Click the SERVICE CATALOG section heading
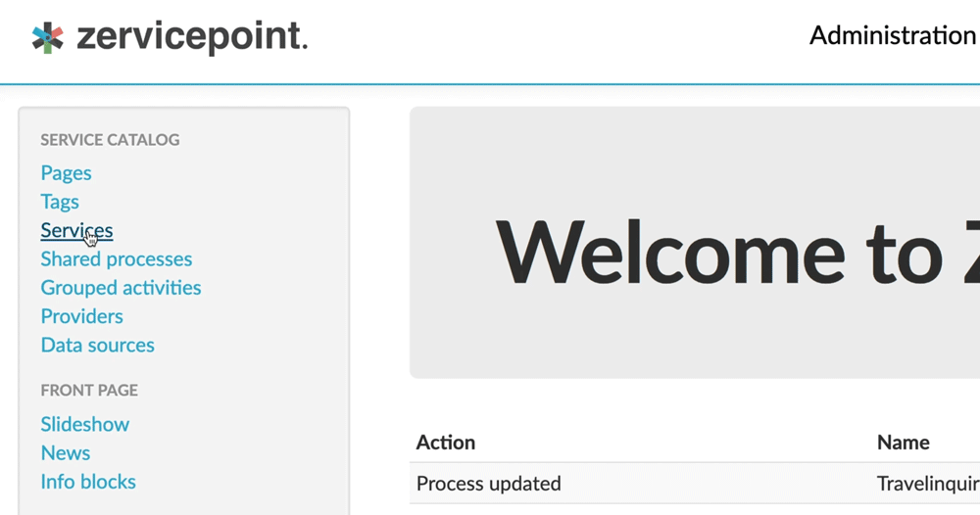 point(110,140)
